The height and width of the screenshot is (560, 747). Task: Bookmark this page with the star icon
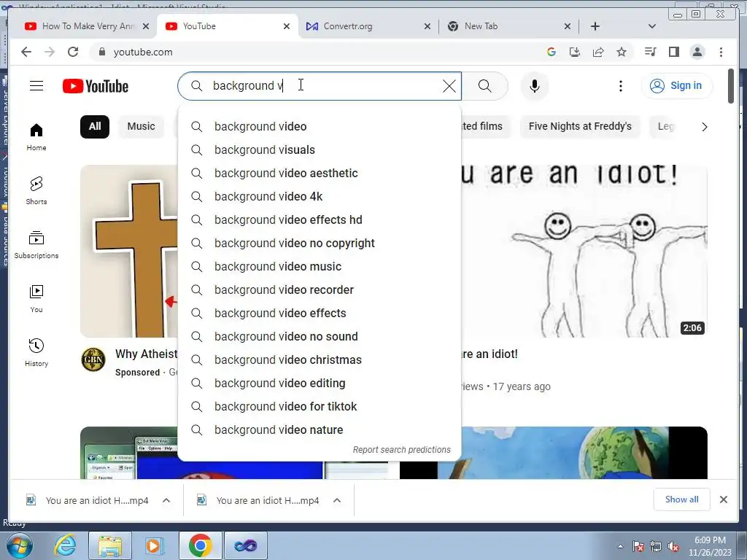click(x=622, y=52)
